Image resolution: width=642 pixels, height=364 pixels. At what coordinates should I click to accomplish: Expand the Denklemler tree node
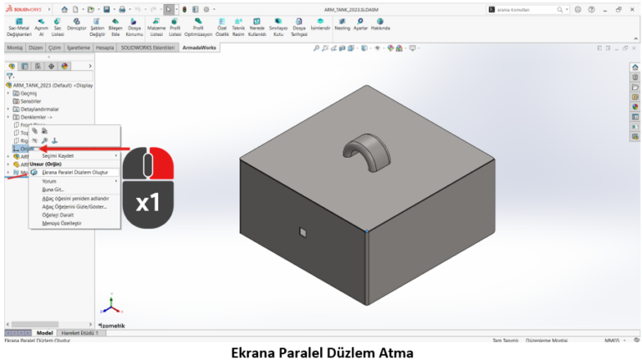pos(8,118)
